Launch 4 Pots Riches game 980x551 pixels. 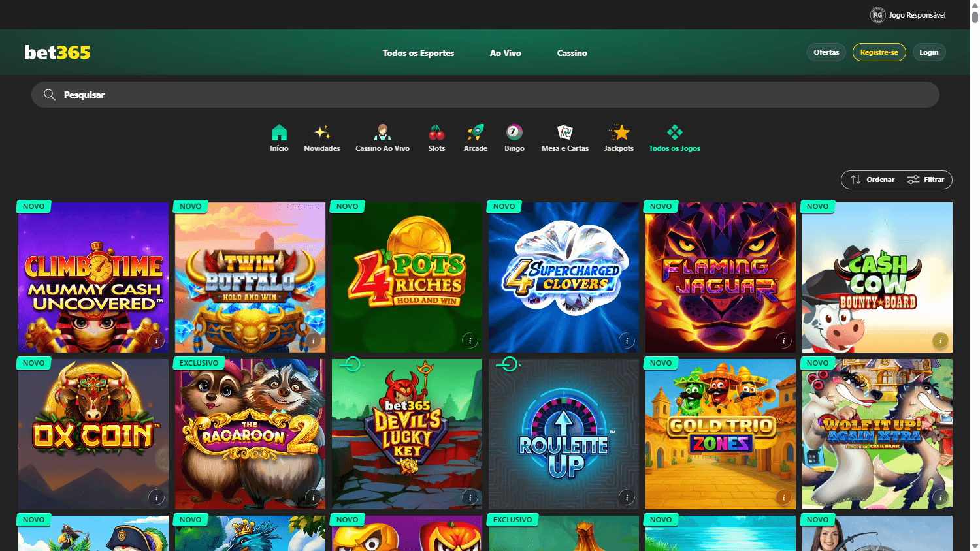point(407,277)
